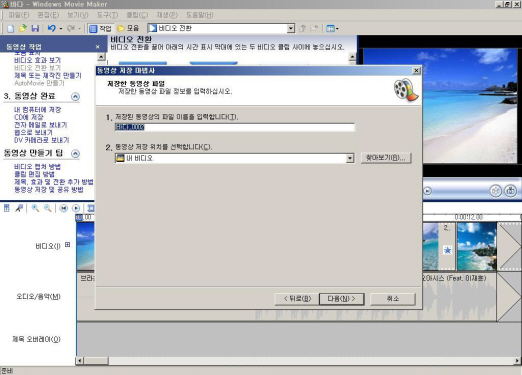
Task: Click the Play Timeline icon
Action: (x=76, y=209)
